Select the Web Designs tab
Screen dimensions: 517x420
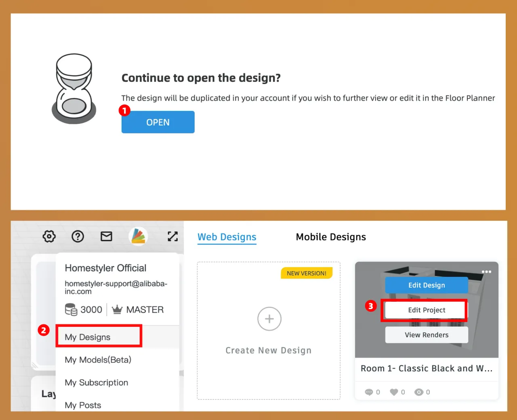227,237
